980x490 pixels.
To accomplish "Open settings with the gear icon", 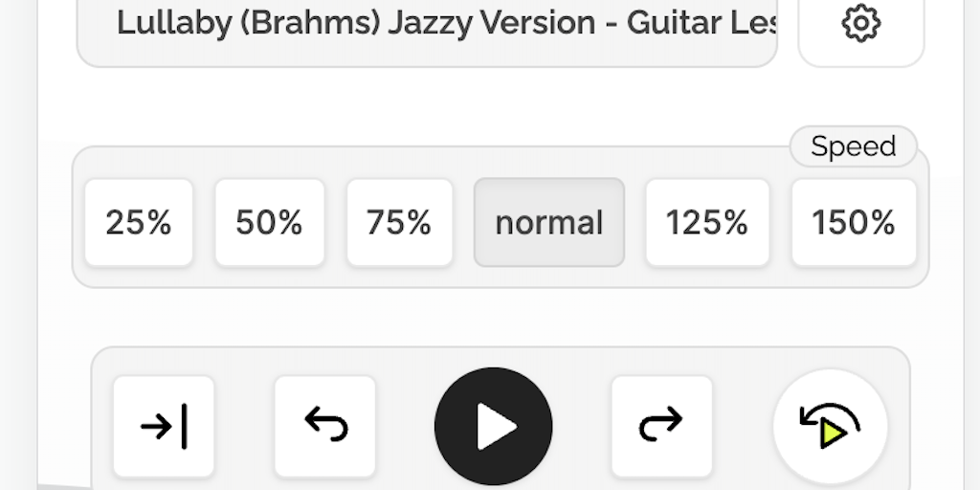I will 860,24.
